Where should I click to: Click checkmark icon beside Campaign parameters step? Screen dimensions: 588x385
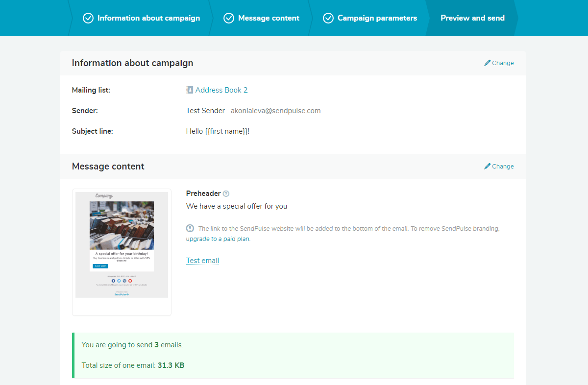pyautogui.click(x=328, y=18)
